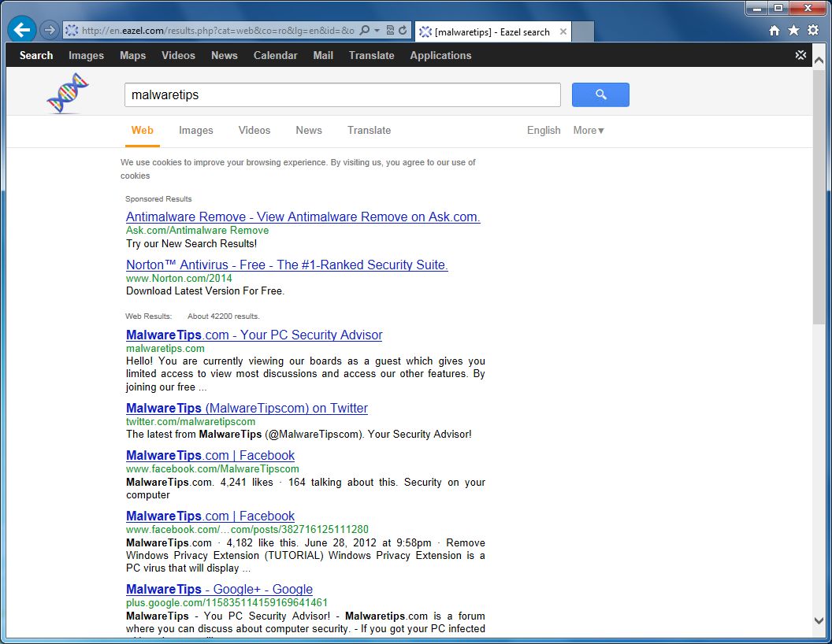Viewport: 832px width, 644px height.
Task: Open MalwareTips on Twitter result link
Action: coord(247,408)
